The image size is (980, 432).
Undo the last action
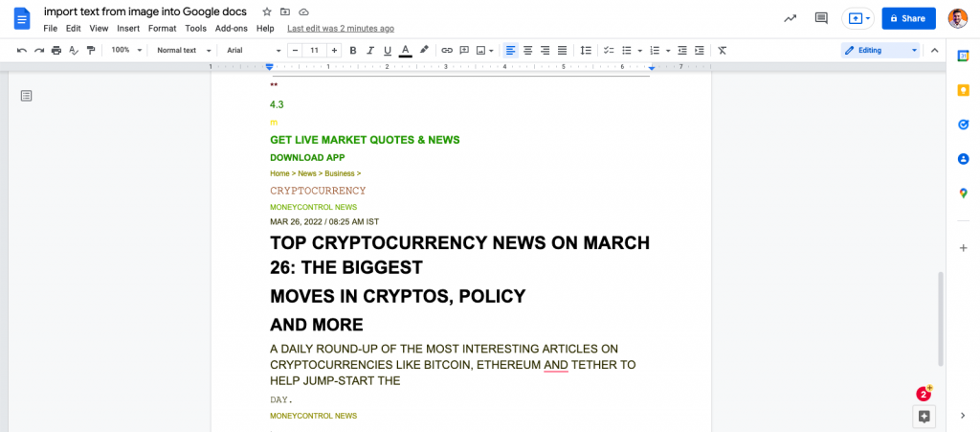tap(22, 50)
